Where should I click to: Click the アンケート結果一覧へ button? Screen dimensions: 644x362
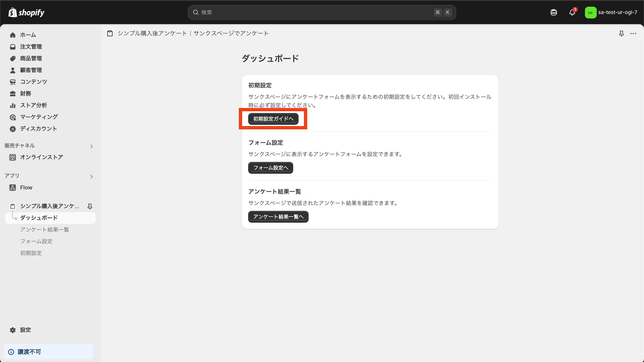coord(278,217)
